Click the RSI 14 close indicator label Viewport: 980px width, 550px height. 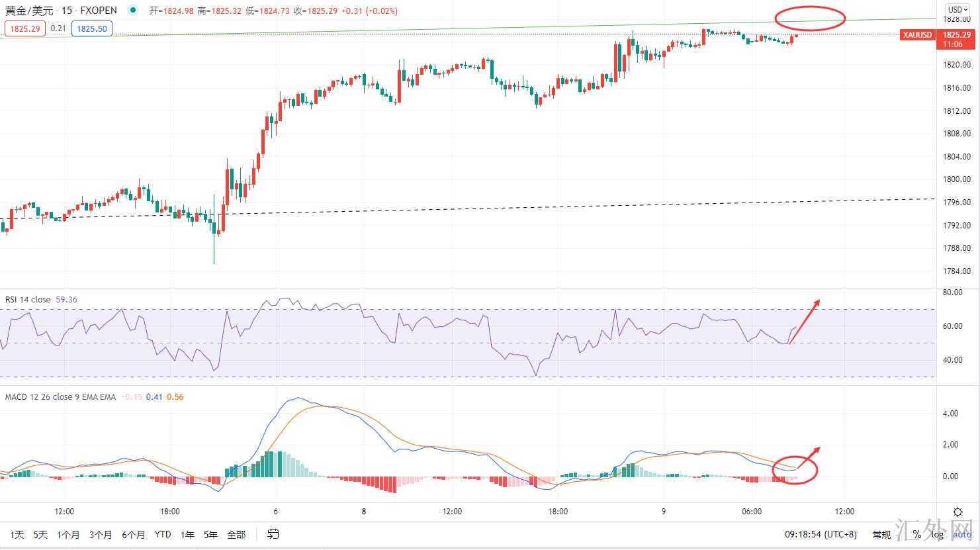click(x=28, y=300)
